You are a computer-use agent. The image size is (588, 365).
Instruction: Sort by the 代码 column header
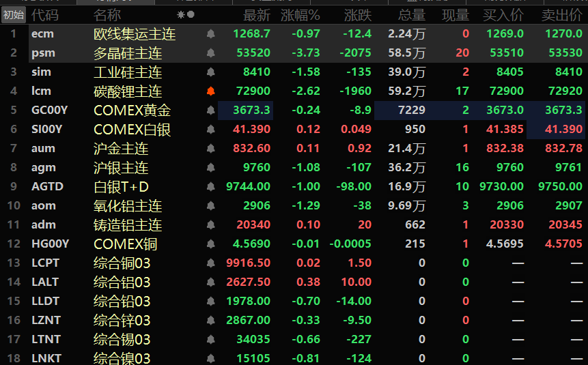pyautogui.click(x=45, y=16)
